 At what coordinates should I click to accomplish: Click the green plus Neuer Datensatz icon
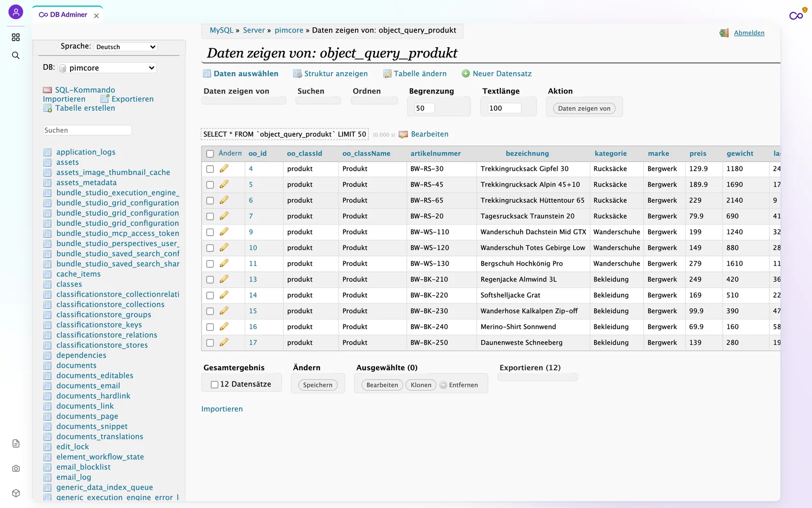click(x=466, y=74)
